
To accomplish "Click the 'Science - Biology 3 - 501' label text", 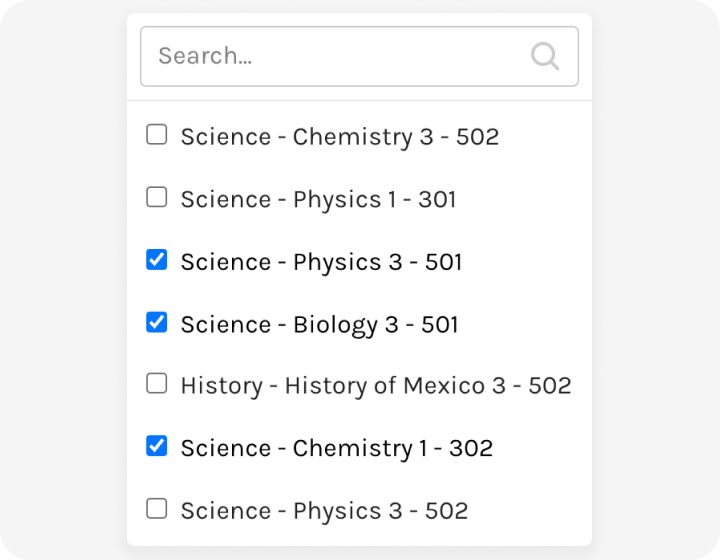I will pyautogui.click(x=319, y=324).
